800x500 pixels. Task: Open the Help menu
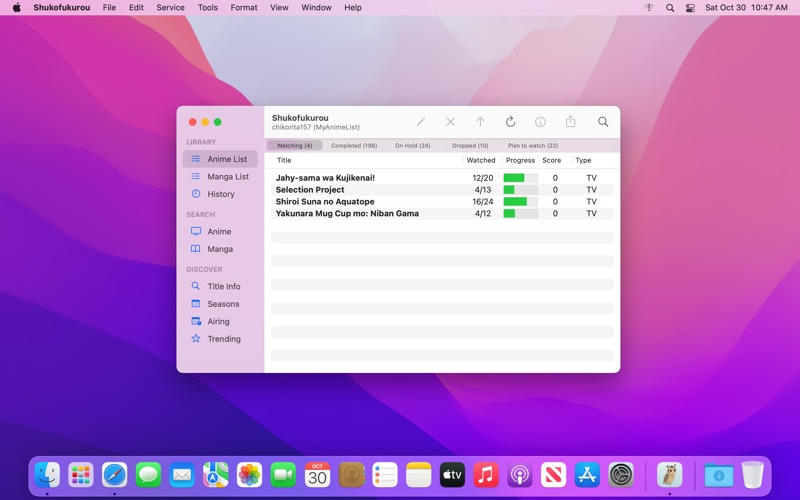pyautogui.click(x=353, y=8)
